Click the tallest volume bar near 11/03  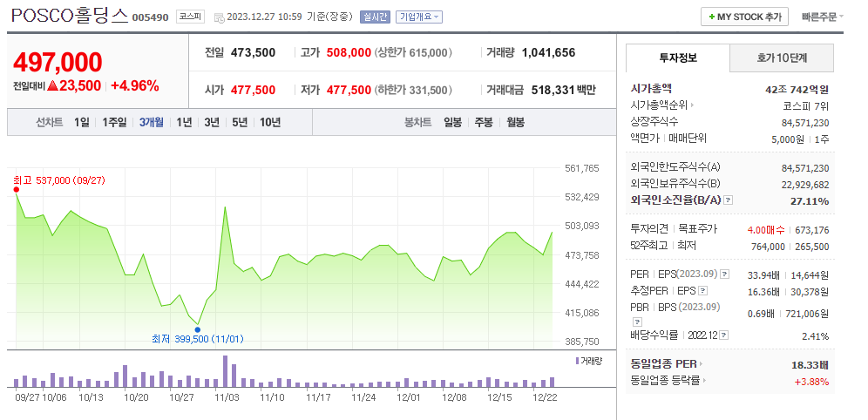pyautogui.click(x=225, y=370)
